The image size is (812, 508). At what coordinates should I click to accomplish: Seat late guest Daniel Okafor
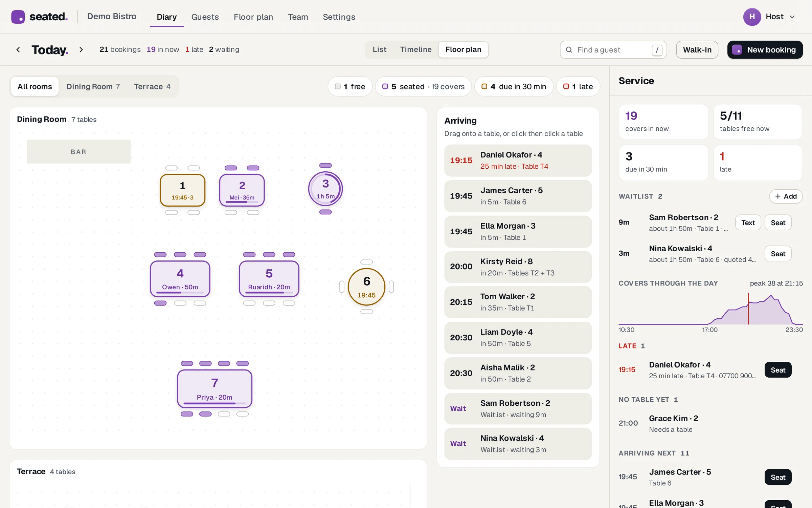[778, 370]
